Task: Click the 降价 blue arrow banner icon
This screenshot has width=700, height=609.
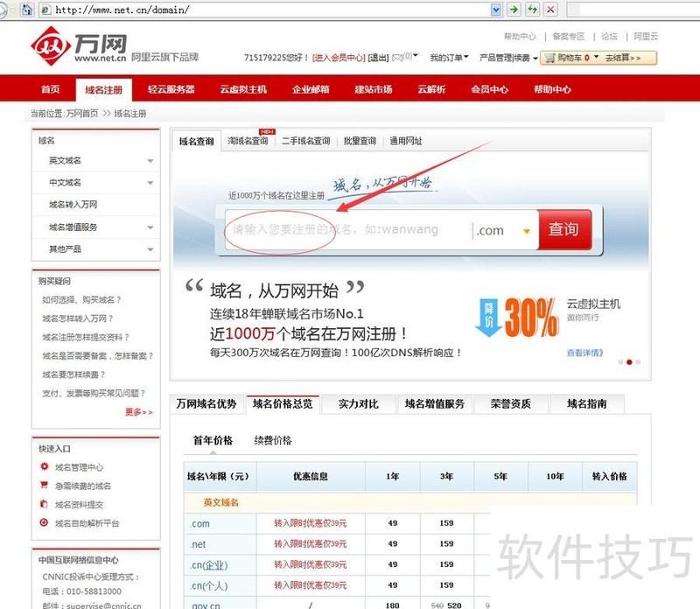Action: coord(489,318)
